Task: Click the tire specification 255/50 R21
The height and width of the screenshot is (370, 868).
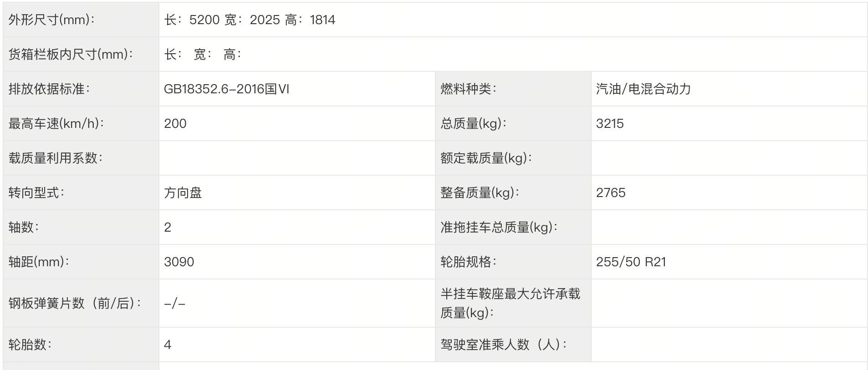Action: [631, 262]
